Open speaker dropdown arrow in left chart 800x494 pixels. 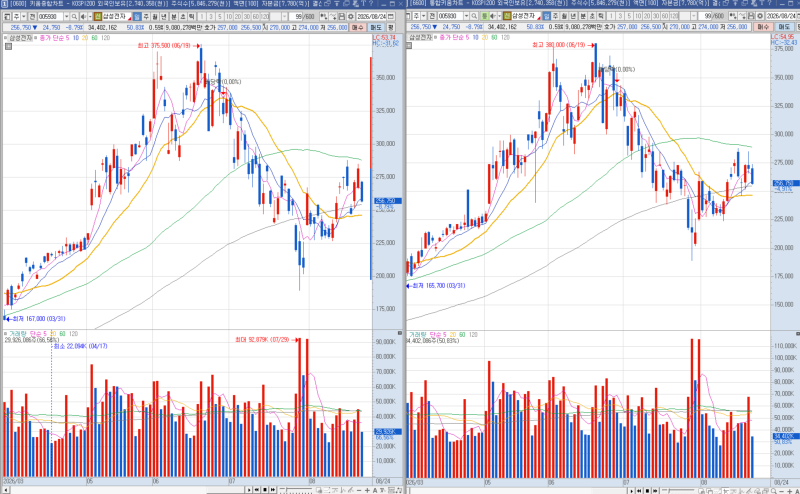tap(90, 16)
